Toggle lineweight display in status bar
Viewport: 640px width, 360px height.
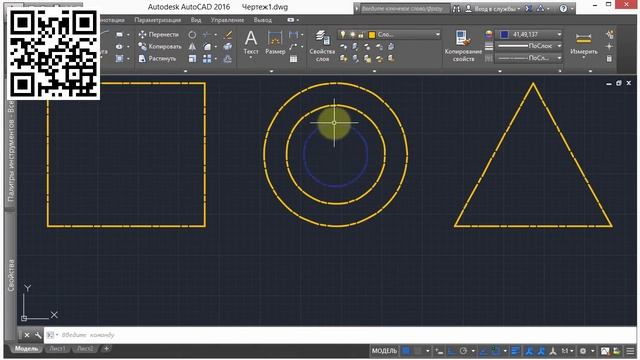(x=516, y=351)
